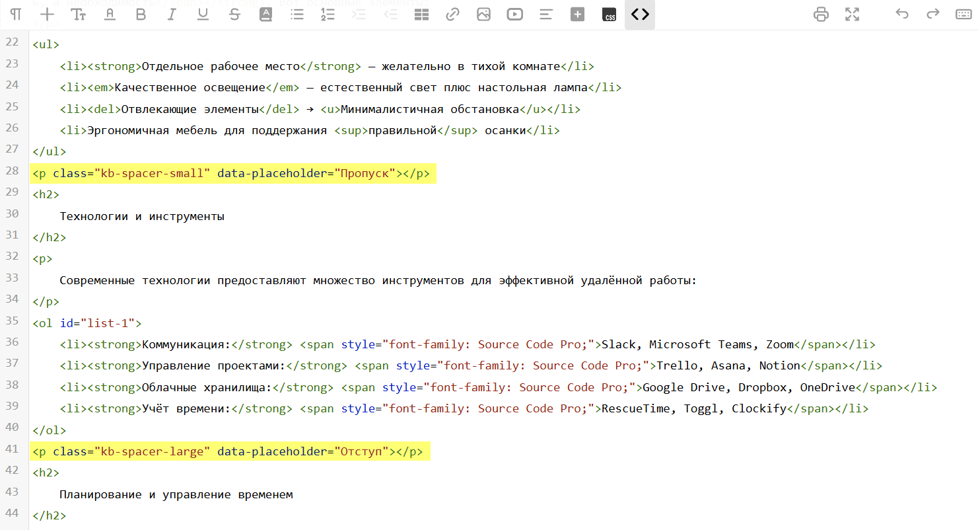Click the closing </ol> tag on line 40

[49, 430]
